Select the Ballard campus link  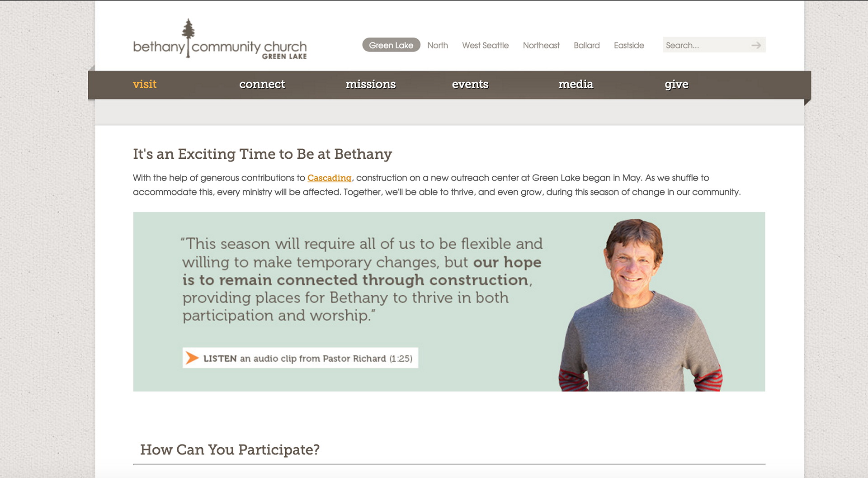click(586, 45)
